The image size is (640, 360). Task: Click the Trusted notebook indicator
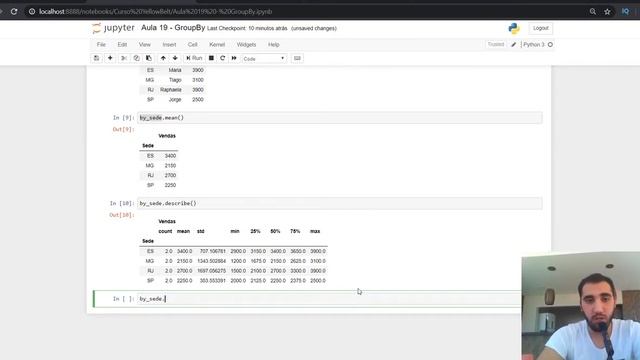[496, 44]
